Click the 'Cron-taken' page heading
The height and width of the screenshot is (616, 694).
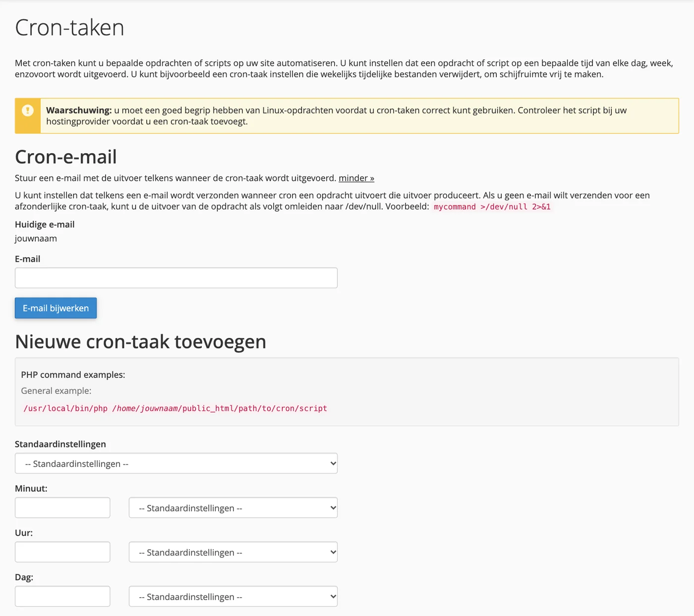click(69, 28)
